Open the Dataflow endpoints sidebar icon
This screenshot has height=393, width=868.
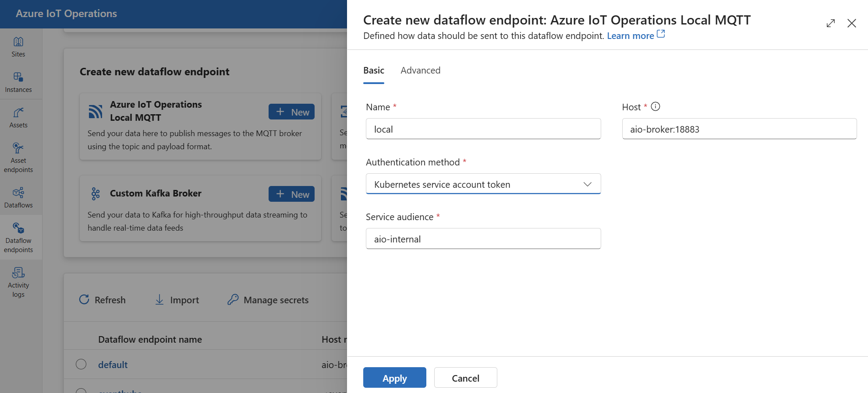click(18, 228)
